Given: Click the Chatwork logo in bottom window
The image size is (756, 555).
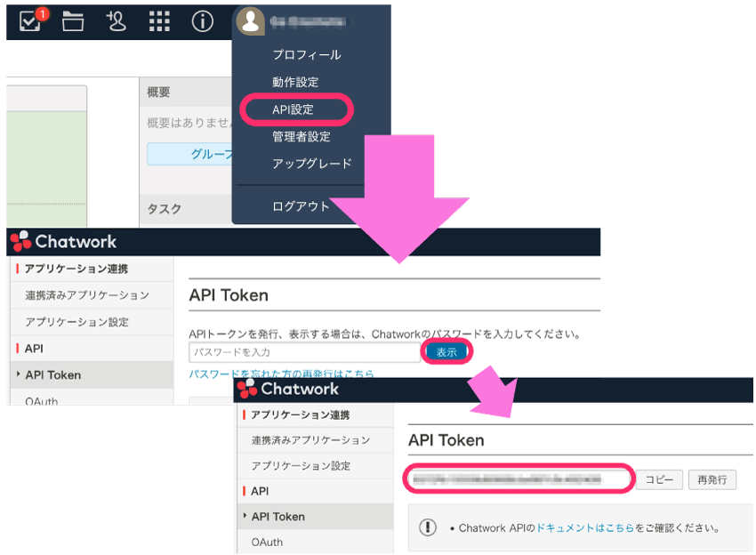Looking at the screenshot, I should [288, 389].
